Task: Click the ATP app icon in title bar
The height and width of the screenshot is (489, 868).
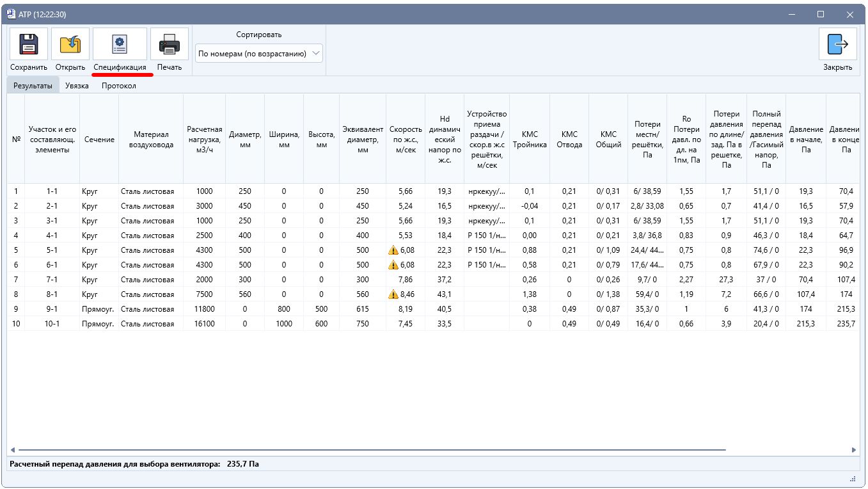Action: (x=11, y=14)
